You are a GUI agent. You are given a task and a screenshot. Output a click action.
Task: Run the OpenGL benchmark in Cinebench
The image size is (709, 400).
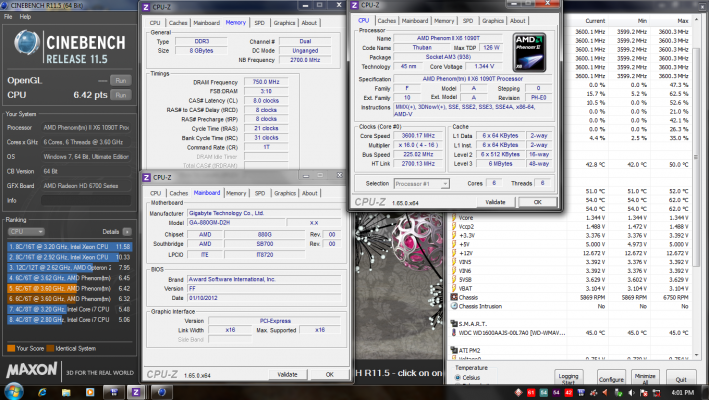pos(121,81)
